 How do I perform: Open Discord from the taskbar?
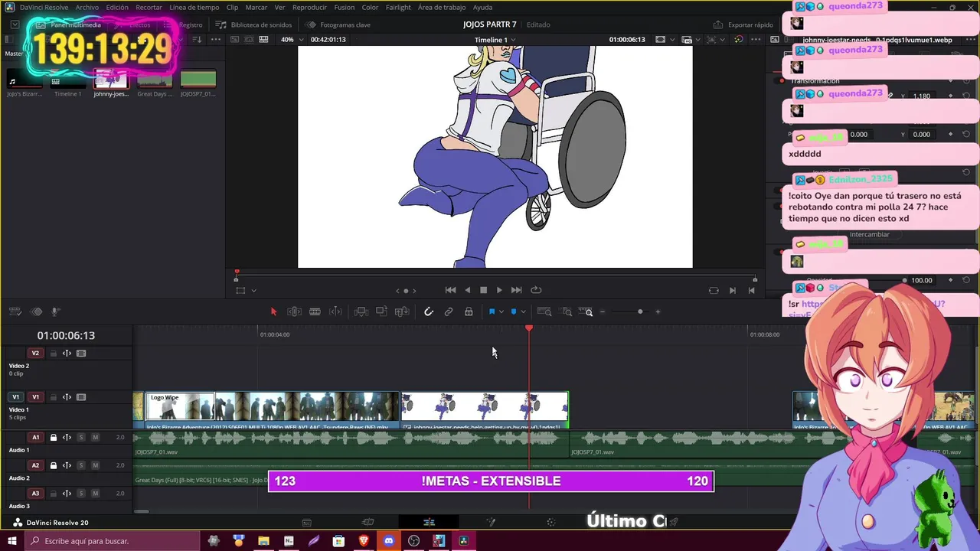389,541
